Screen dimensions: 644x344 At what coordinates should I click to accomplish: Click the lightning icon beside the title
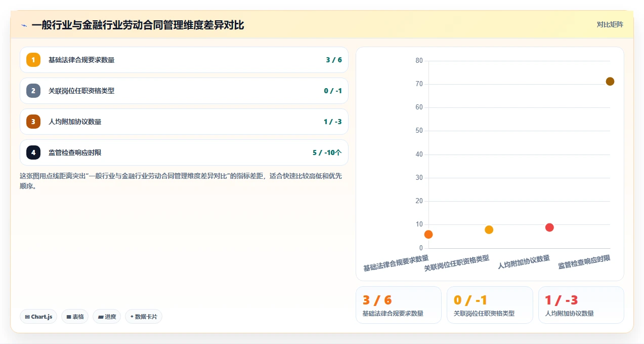pyautogui.click(x=24, y=25)
